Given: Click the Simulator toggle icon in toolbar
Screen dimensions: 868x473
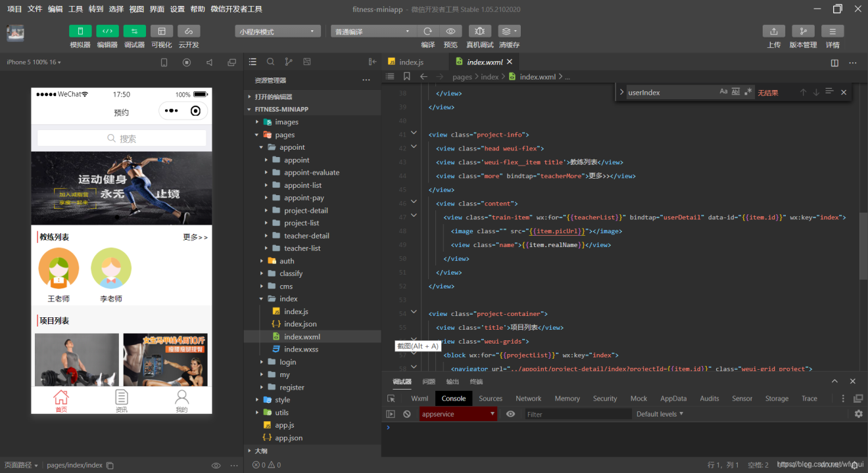Looking at the screenshot, I should (x=80, y=32).
